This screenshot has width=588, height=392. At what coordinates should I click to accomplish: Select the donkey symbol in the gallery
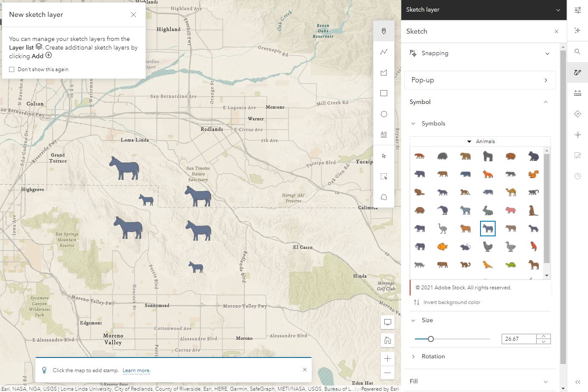pos(488,229)
